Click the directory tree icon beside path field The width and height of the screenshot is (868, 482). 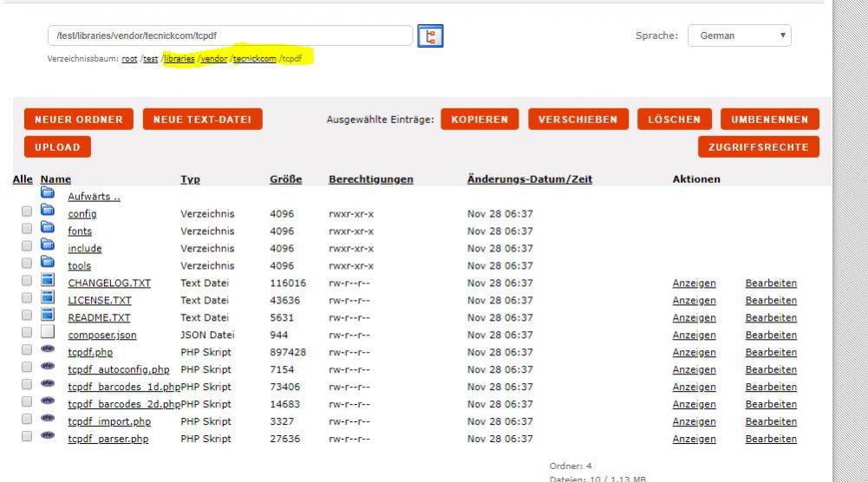pos(430,36)
